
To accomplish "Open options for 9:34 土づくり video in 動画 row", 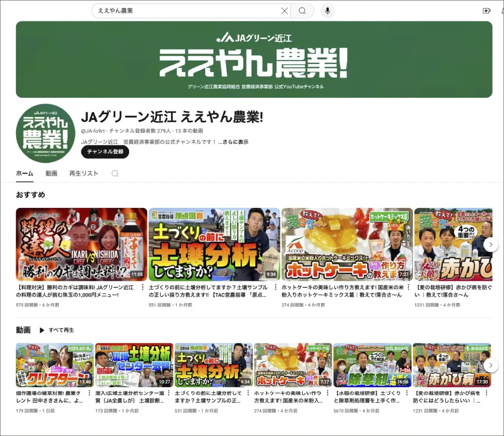I will [248, 393].
